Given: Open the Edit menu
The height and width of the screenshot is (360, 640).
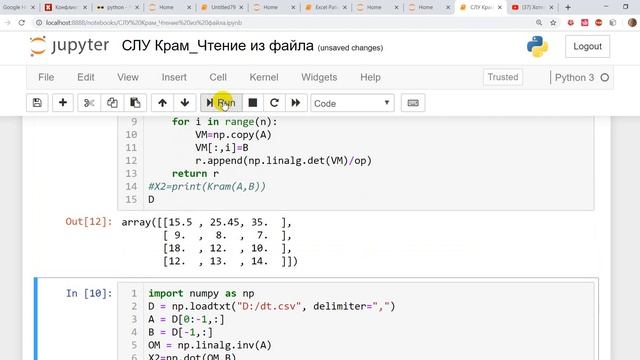Looking at the screenshot, I should coord(86,77).
